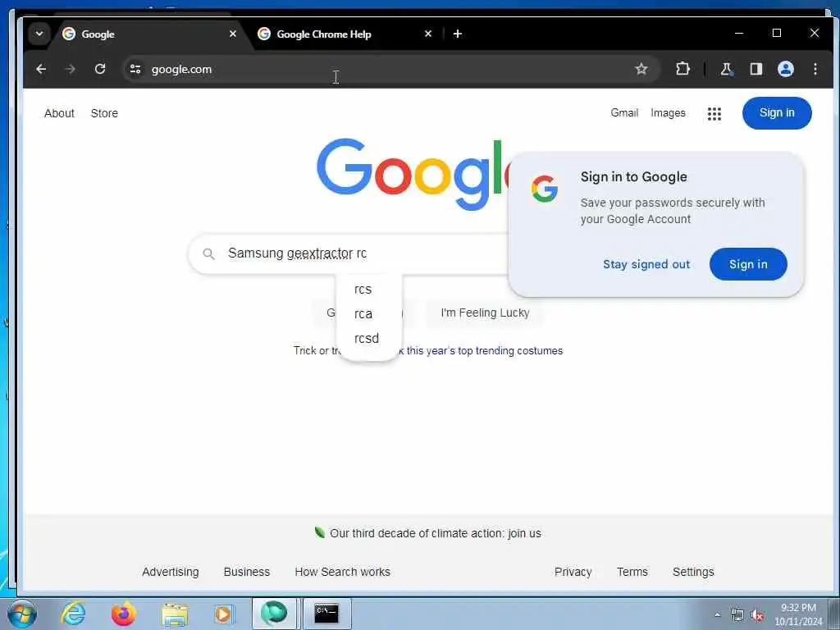Image resolution: width=840 pixels, height=630 pixels.
Task: Open the tab search dropdown
Action: (x=39, y=34)
